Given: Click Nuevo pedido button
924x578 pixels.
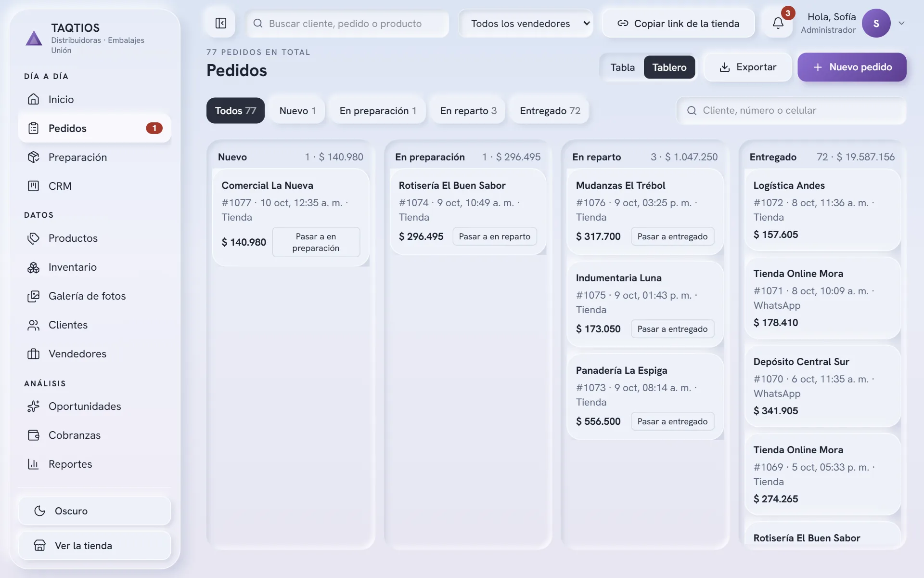Looking at the screenshot, I should tap(852, 67).
